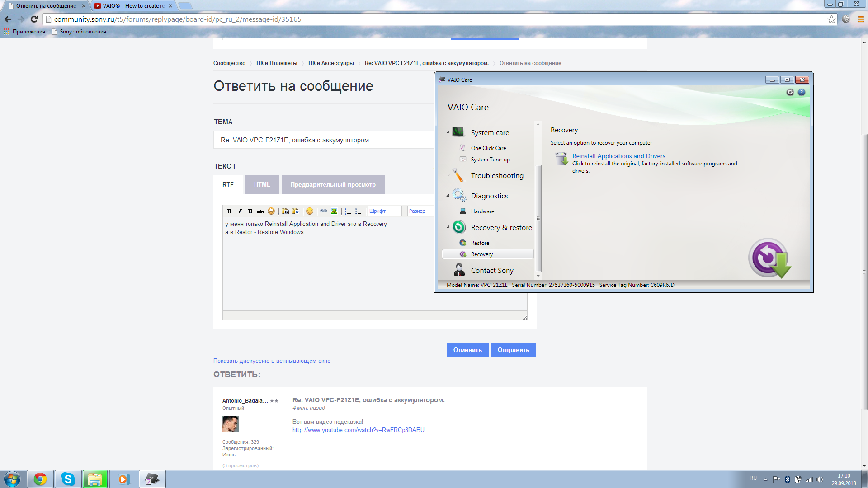The width and height of the screenshot is (868, 488).
Task: Select One Click Care in VAIO Care
Action: (488, 148)
